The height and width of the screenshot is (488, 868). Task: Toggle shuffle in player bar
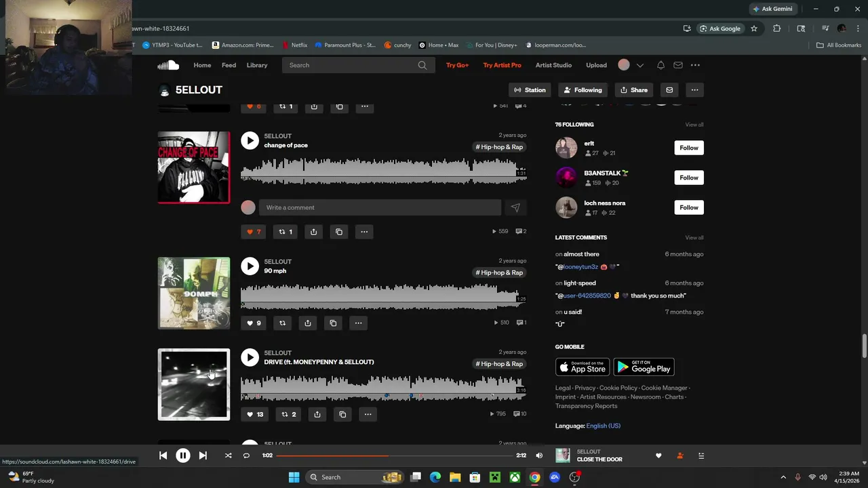click(x=228, y=455)
